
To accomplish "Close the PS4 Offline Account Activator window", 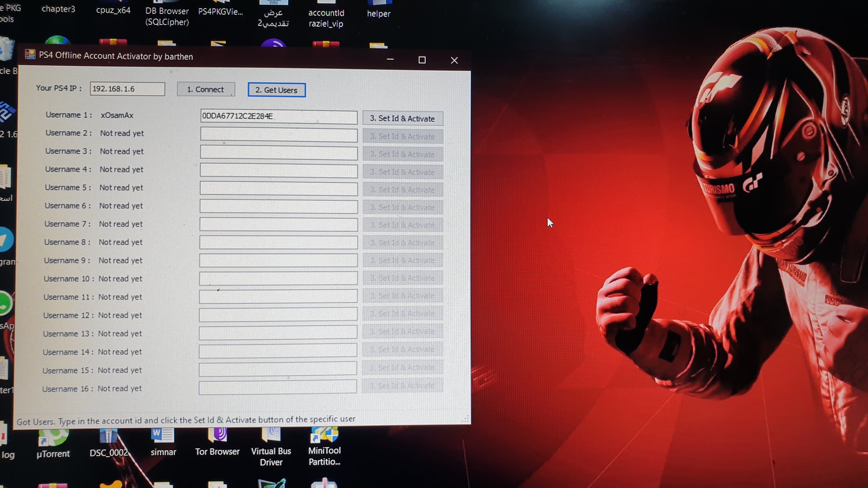I will point(454,61).
